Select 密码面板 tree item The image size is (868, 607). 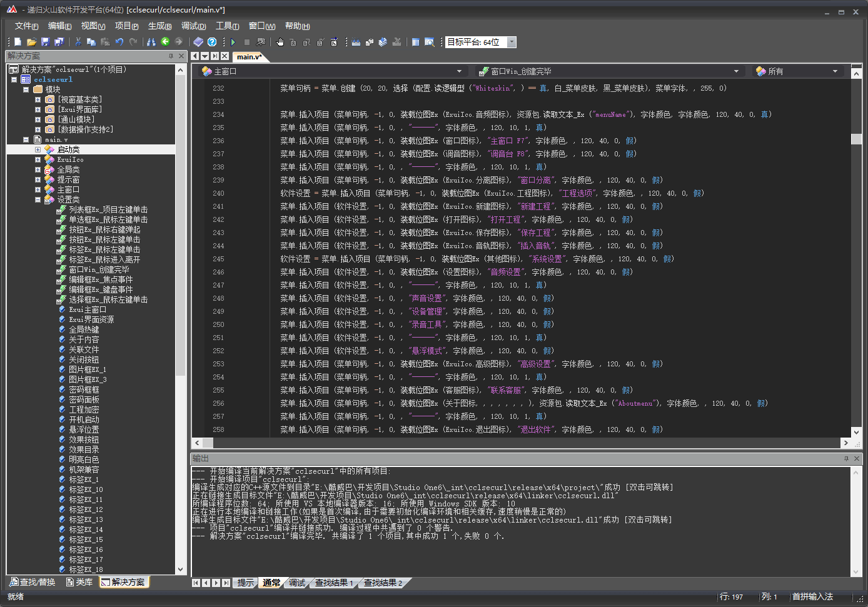click(x=84, y=399)
